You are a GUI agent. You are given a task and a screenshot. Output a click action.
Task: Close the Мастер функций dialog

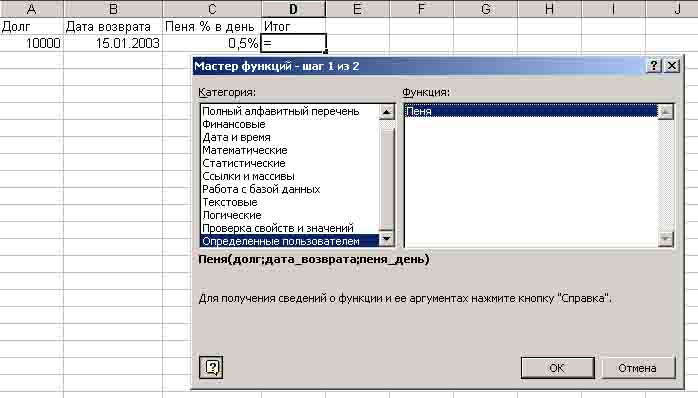(671, 66)
